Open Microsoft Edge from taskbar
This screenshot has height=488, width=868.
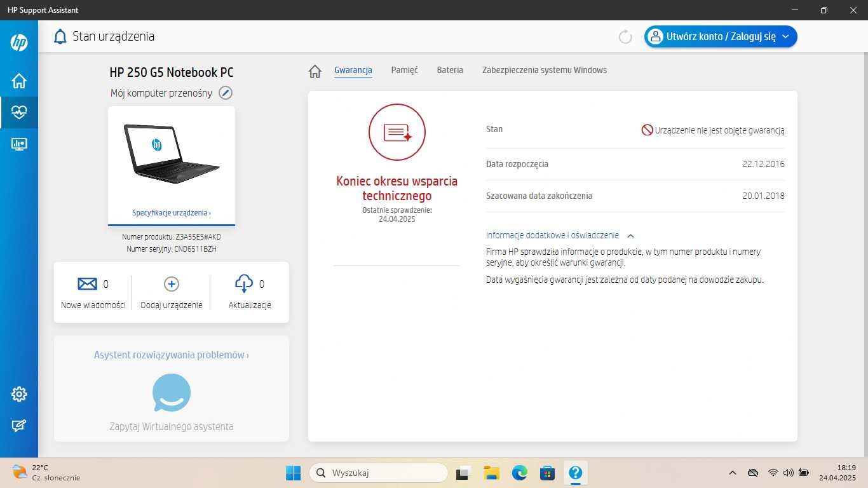click(x=519, y=473)
